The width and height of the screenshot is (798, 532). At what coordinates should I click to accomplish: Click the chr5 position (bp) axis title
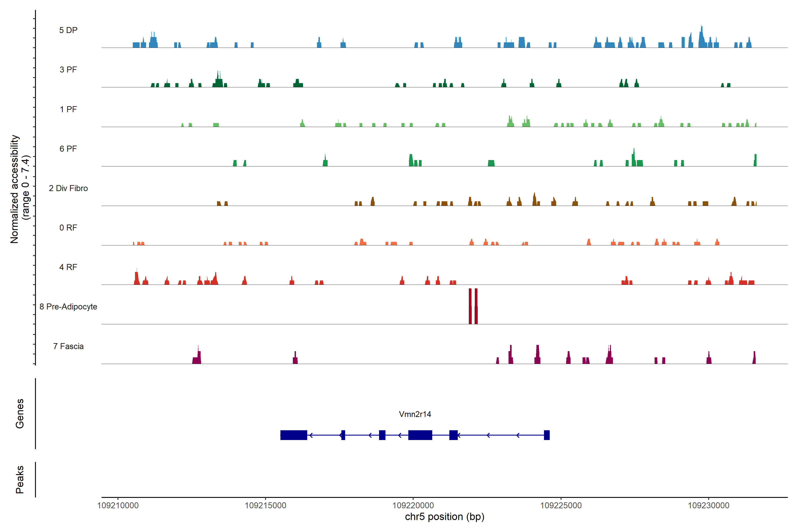[444, 517]
